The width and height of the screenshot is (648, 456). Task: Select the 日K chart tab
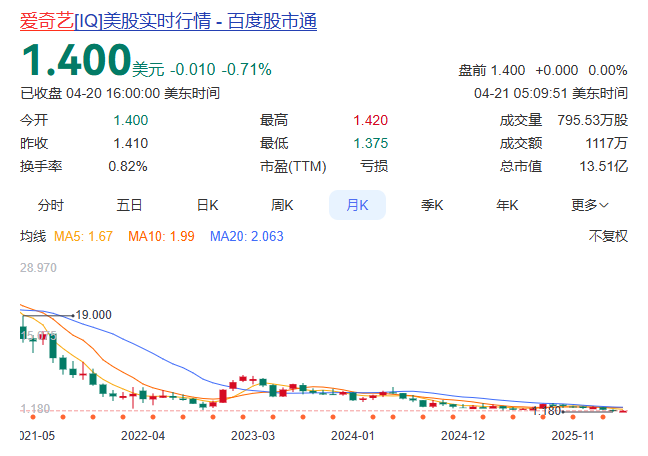207,205
